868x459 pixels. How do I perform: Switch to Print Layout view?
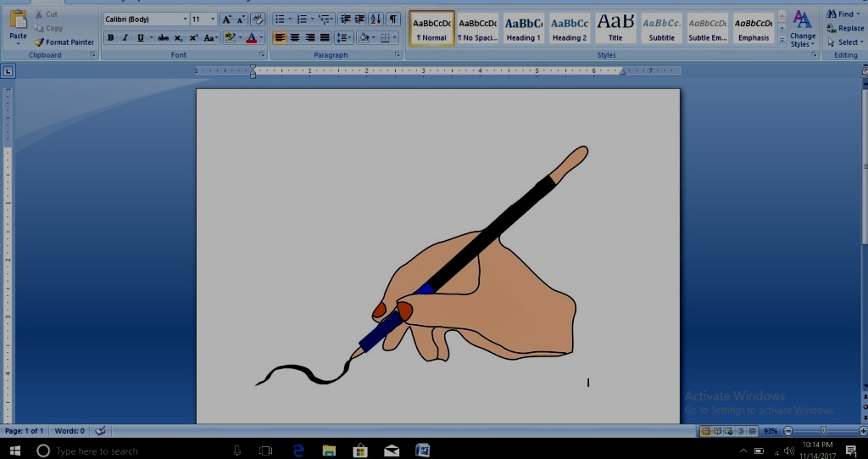coord(706,431)
